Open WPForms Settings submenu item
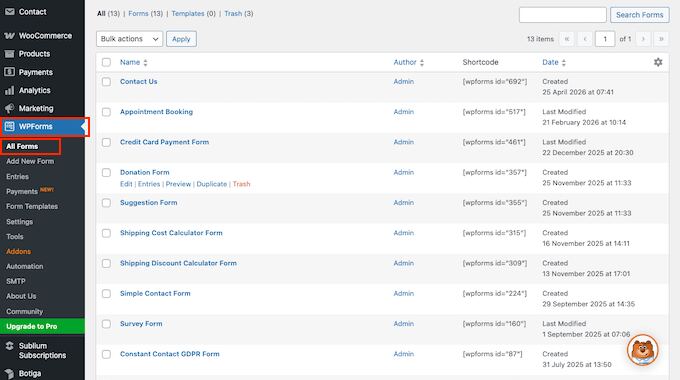 coord(19,222)
